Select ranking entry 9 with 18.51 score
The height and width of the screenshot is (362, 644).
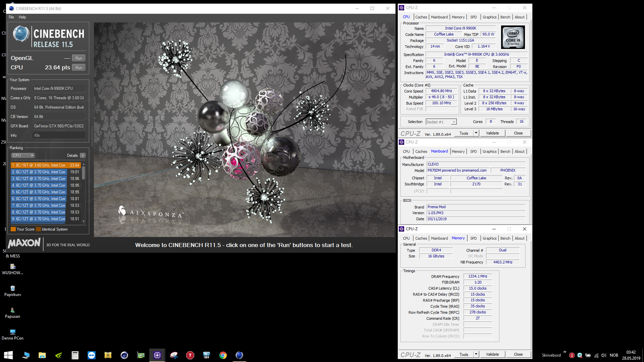46,219
